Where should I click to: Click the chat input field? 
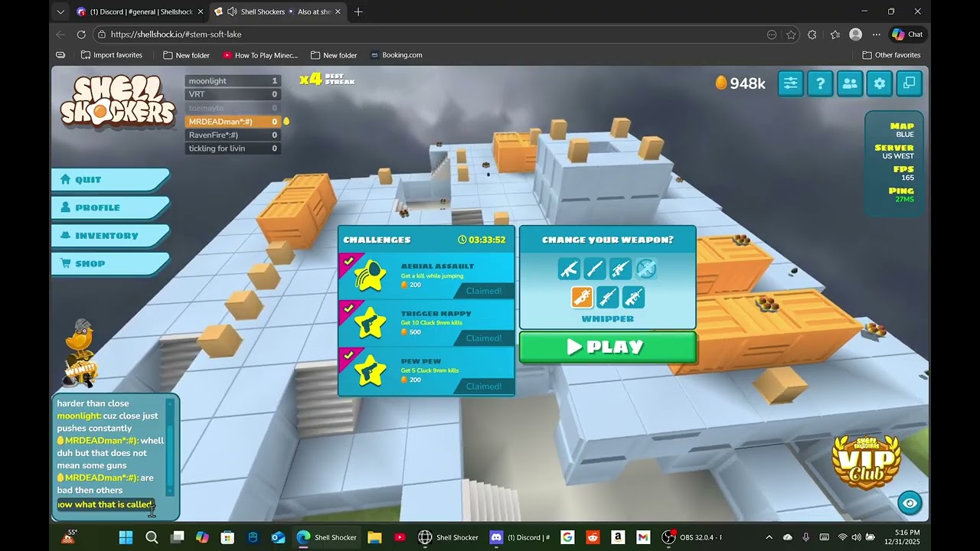(x=106, y=505)
